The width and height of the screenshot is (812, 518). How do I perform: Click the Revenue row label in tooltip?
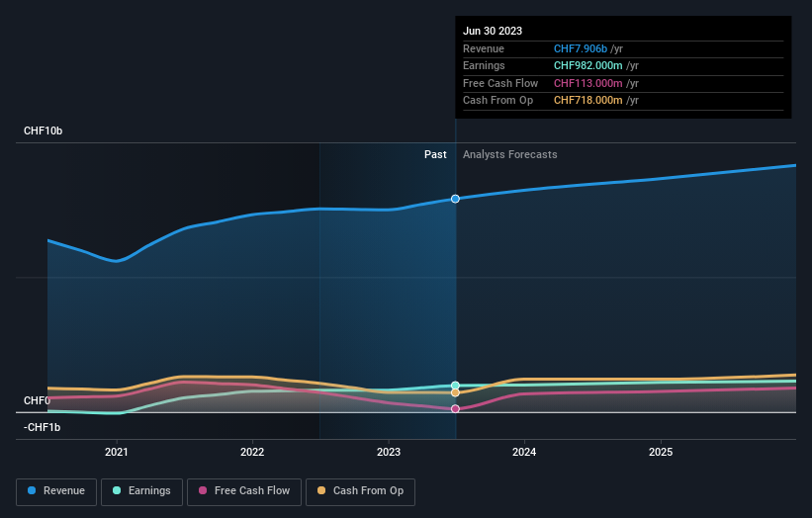pos(484,48)
